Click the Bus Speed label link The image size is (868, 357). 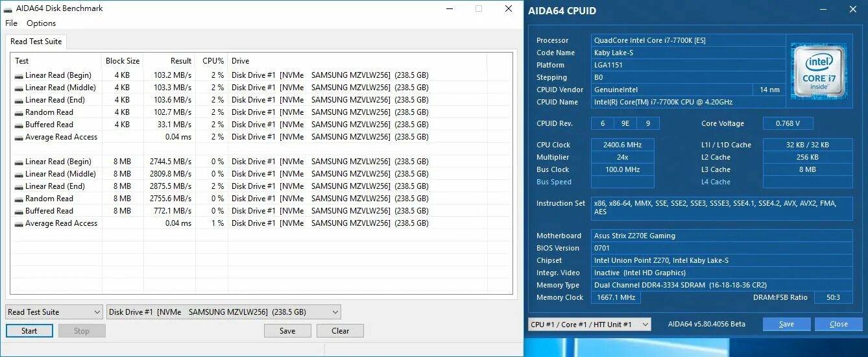(x=554, y=182)
